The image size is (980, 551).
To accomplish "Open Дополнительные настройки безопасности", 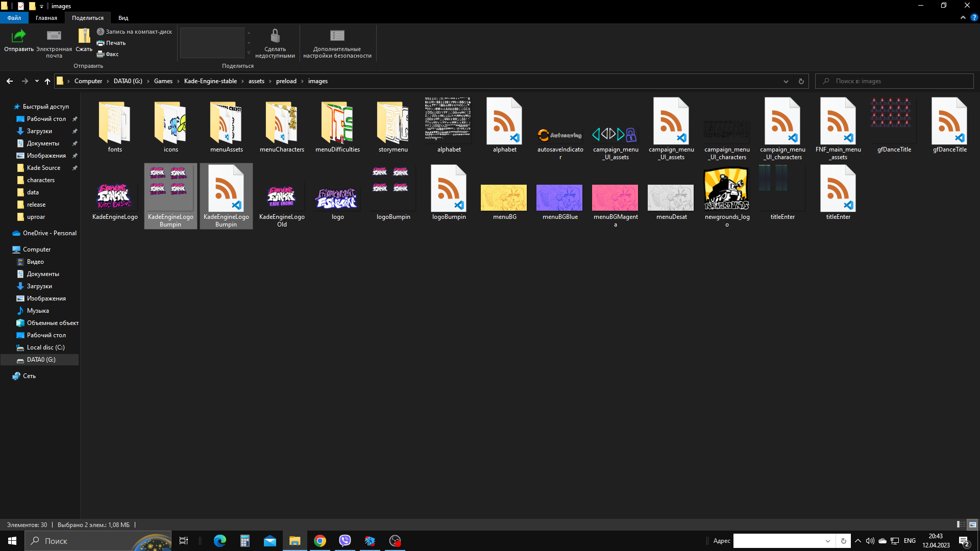I will [x=337, y=37].
